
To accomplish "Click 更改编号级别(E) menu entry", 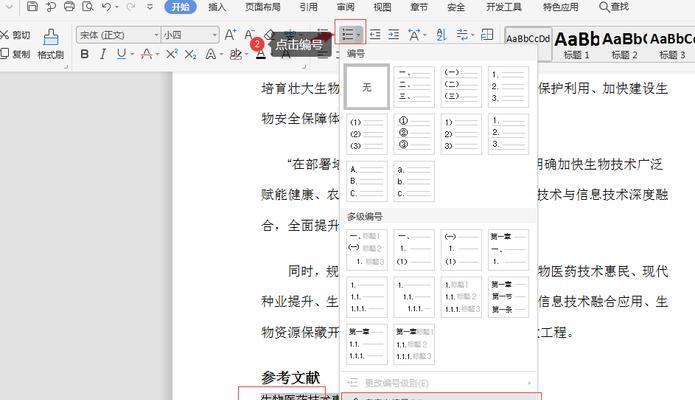I will click(x=439, y=383).
